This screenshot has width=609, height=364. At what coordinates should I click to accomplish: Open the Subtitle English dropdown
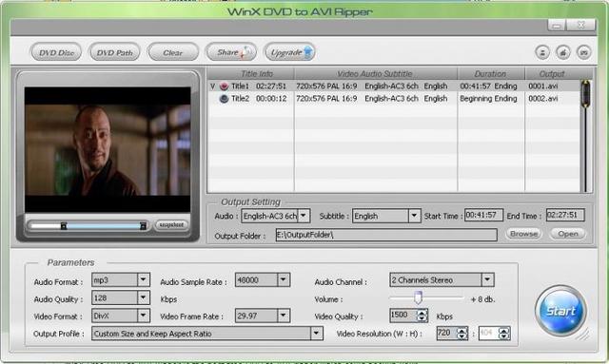point(415,216)
